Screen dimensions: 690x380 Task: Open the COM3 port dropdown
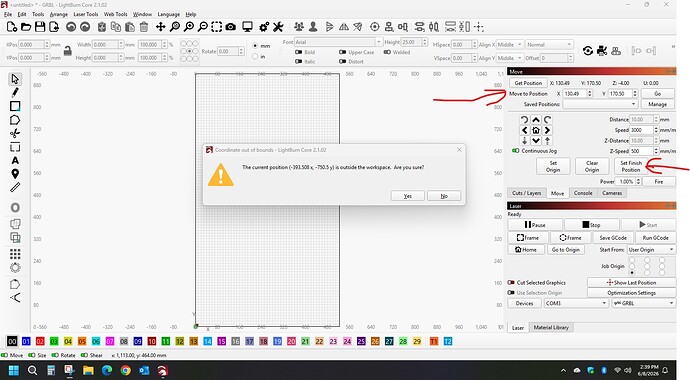point(576,303)
